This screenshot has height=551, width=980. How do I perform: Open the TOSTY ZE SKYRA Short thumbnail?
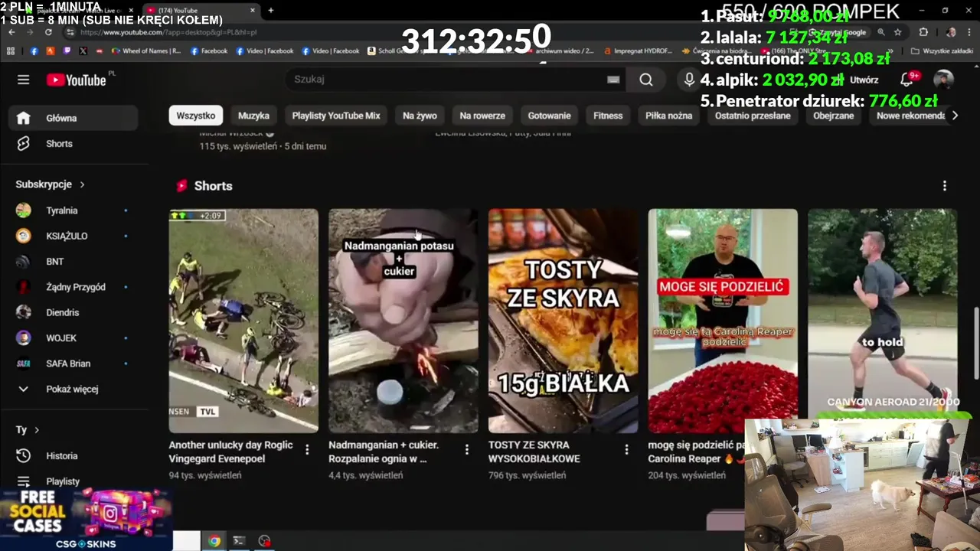[x=563, y=321]
